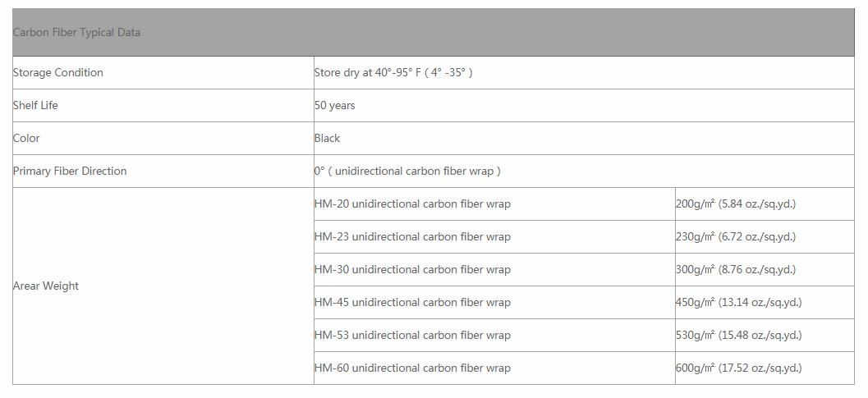Screen dimensions: 868x398
Task: Select the 300g/㎡ (8.76 oz./sq.yd.) weight cell
Action: [x=736, y=270]
